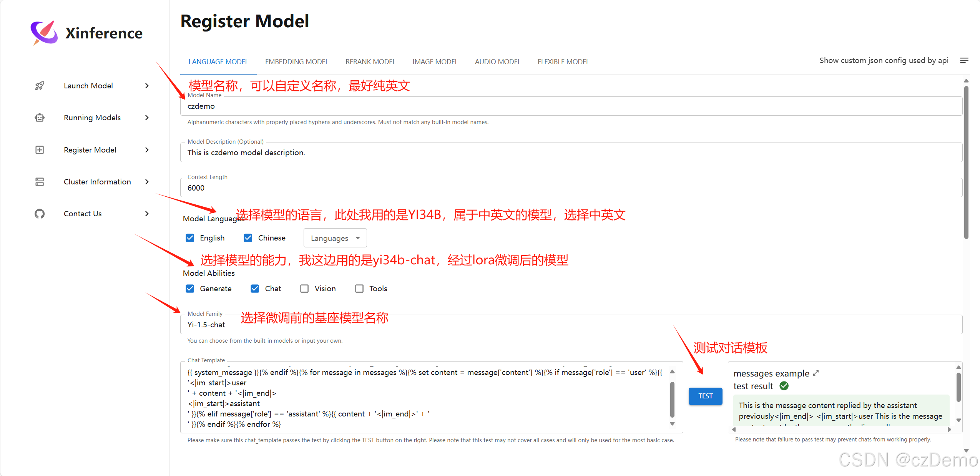Expand Running Models chevron
The image size is (980, 476).
[147, 118]
